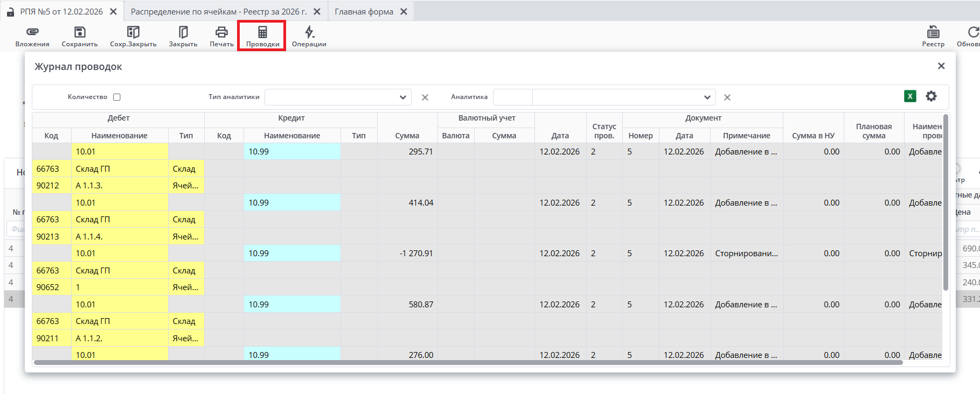Expand the Аналитика dropdown
The width and height of the screenshot is (980, 394).
(707, 97)
